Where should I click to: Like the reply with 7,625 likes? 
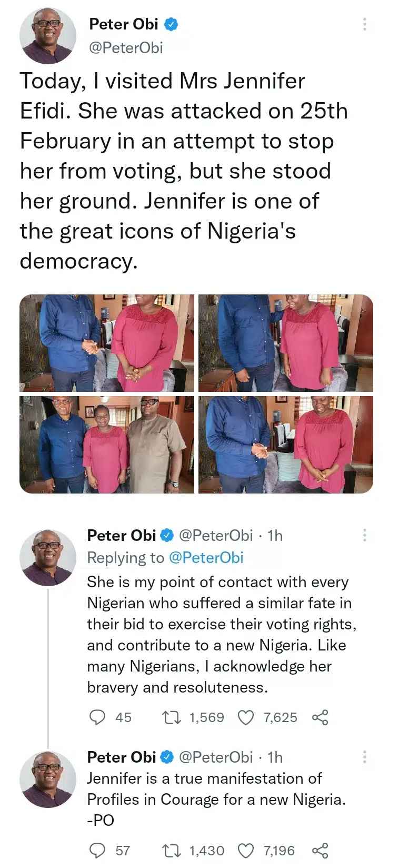[x=246, y=717]
